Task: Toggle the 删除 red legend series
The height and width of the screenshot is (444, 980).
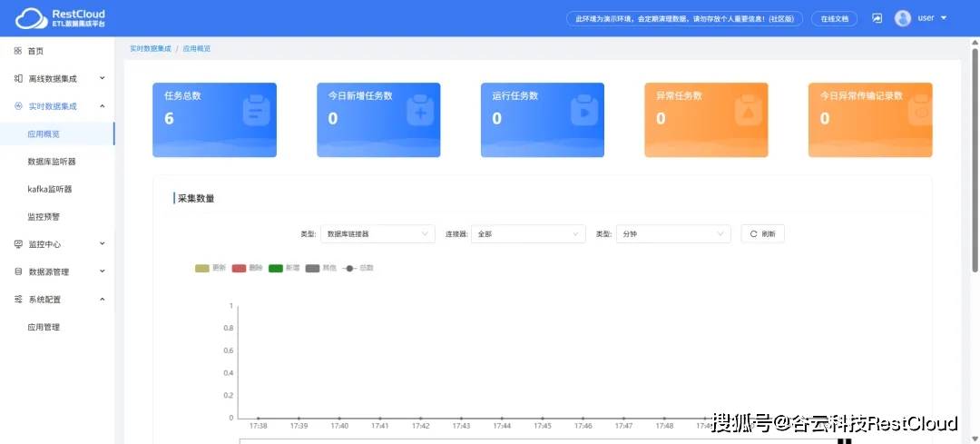Action: pyautogui.click(x=247, y=268)
